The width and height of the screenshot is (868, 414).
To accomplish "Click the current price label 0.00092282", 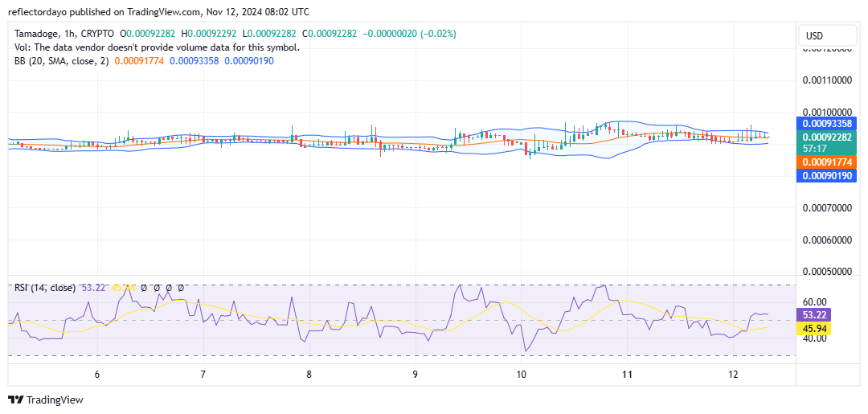I will pos(826,137).
